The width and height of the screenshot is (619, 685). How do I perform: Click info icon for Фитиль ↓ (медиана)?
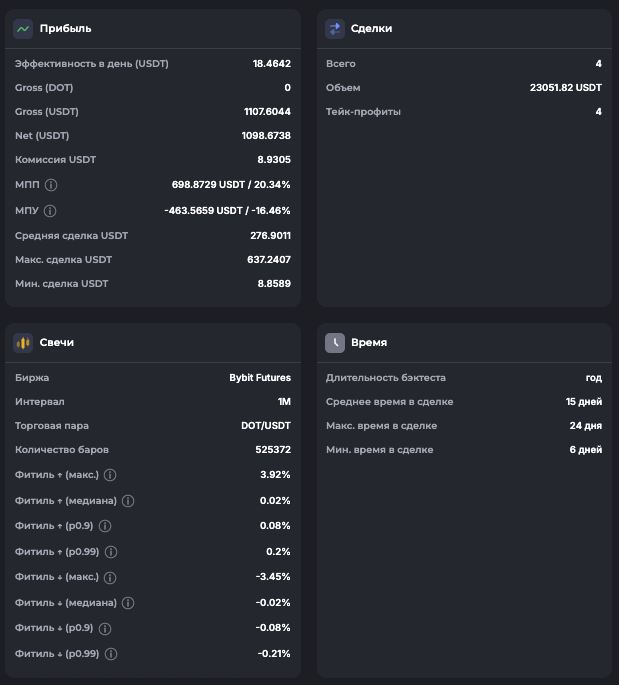[128, 603]
